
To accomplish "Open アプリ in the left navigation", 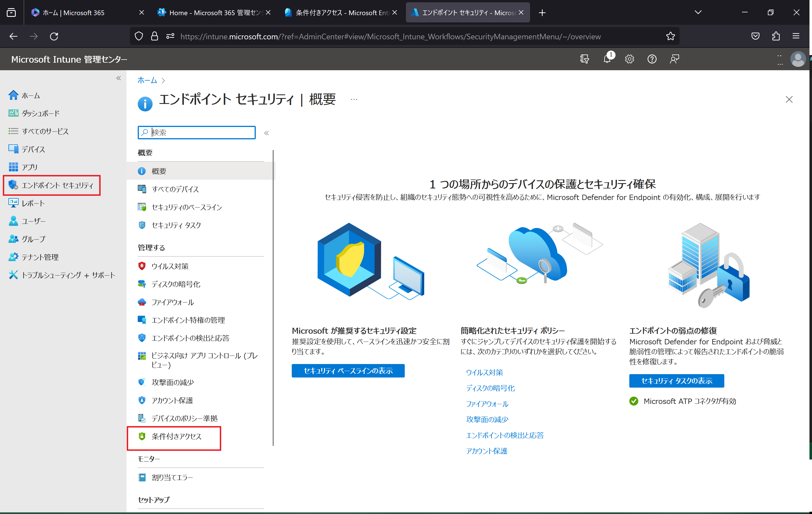I will point(23,167).
